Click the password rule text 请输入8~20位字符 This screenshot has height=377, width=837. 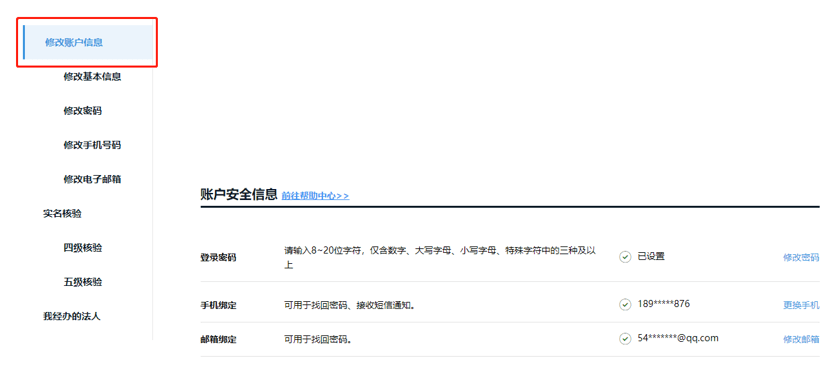point(440,257)
